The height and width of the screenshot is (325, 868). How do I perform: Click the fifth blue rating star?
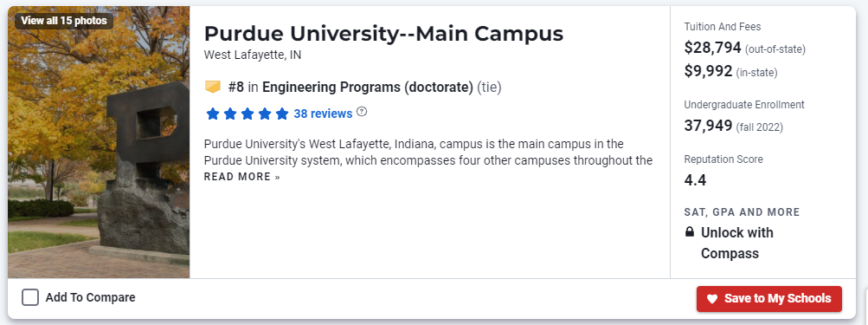point(282,114)
